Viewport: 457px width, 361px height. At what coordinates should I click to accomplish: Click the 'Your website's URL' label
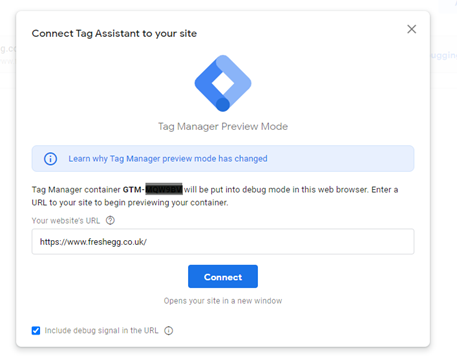tap(66, 221)
